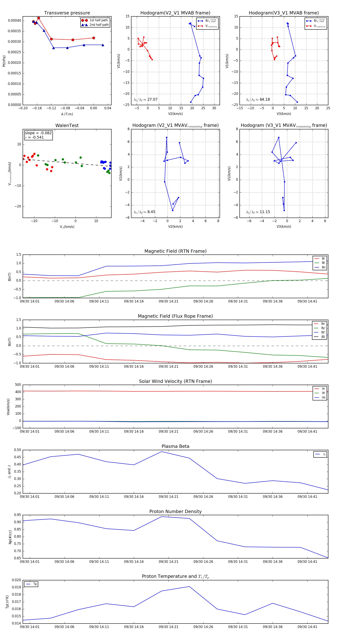Click 'slope = -0.082' annotation
Screen dimensions: 351x644
[x=38, y=133]
